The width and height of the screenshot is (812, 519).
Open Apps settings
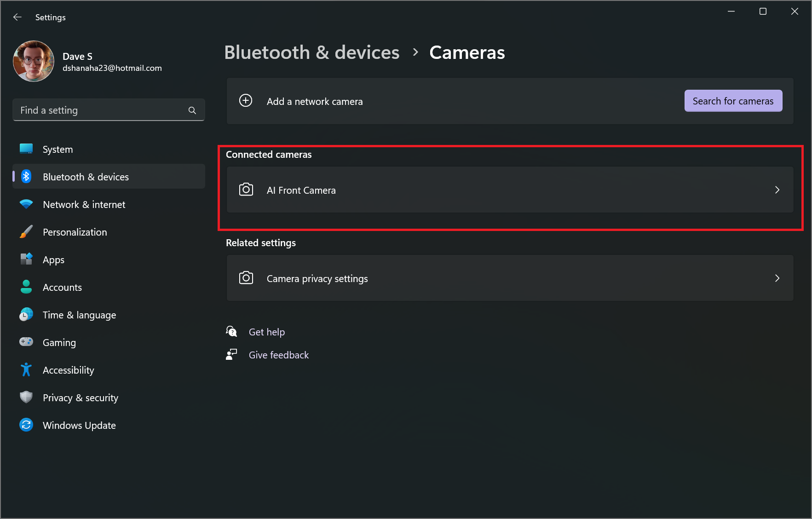(109, 259)
